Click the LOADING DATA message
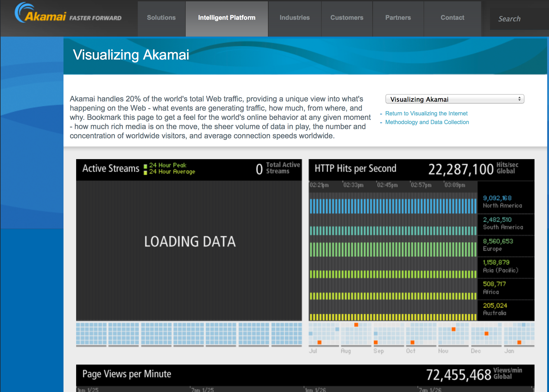549x392 pixels. 190,241
